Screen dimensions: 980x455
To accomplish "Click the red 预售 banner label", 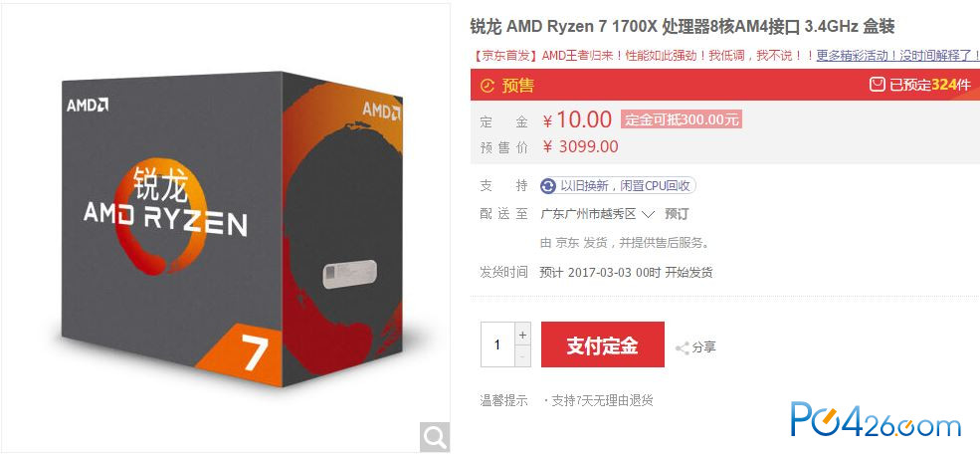I will pos(517,85).
